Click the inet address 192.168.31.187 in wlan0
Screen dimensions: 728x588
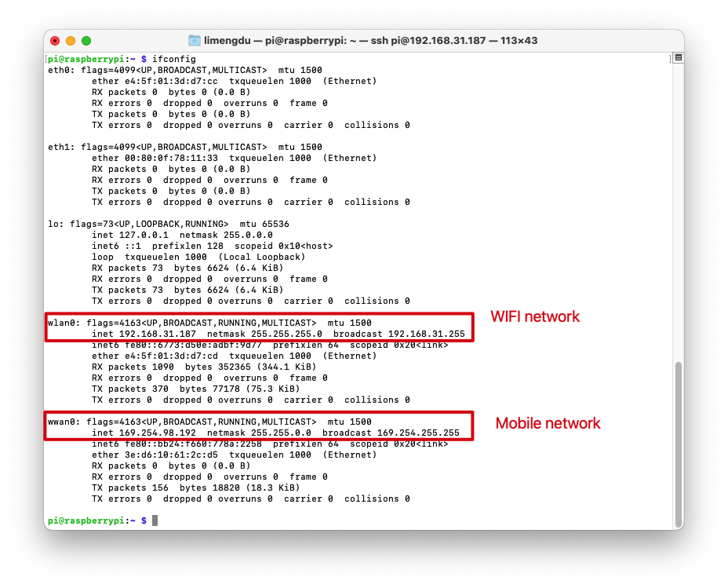[158, 334]
